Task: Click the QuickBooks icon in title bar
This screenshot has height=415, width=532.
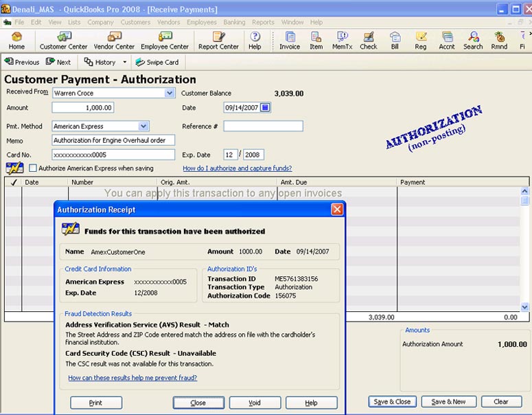Action: tap(5, 9)
